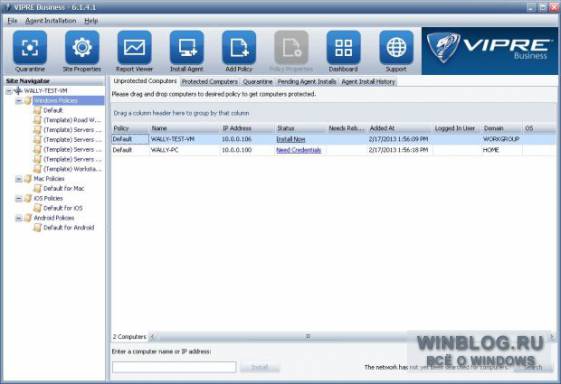This screenshot has height=384, width=561.
Task: Switch to Agent Install History tab
Action: tap(368, 82)
